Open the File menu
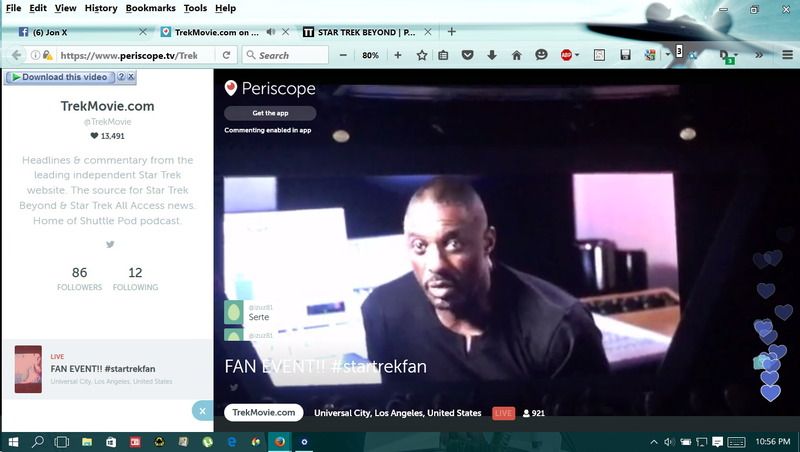This screenshot has width=800, height=452. click(13, 8)
